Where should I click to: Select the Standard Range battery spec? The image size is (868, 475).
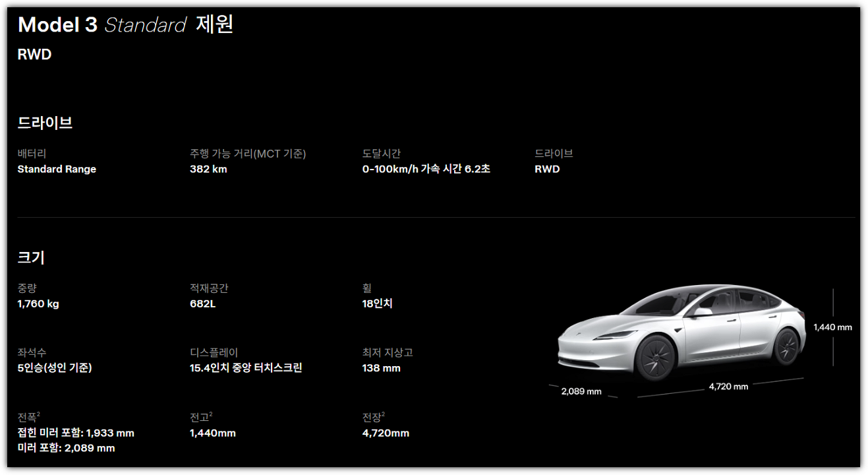(56, 169)
